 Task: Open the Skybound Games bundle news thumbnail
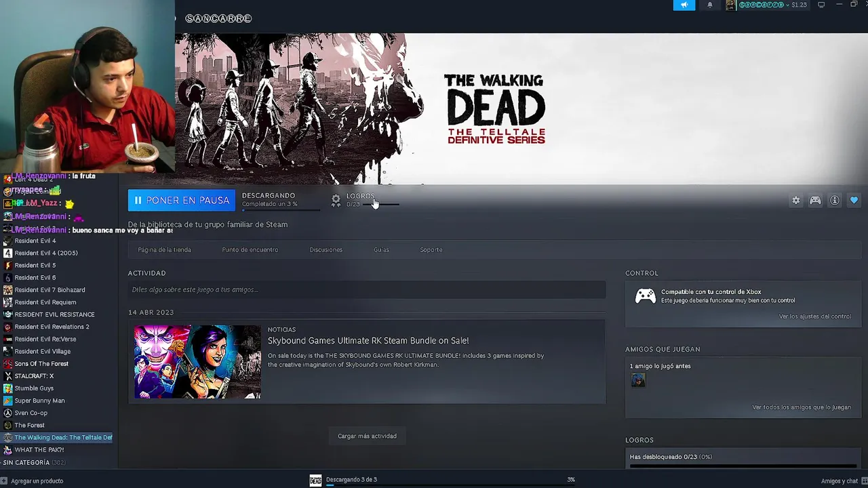click(197, 362)
